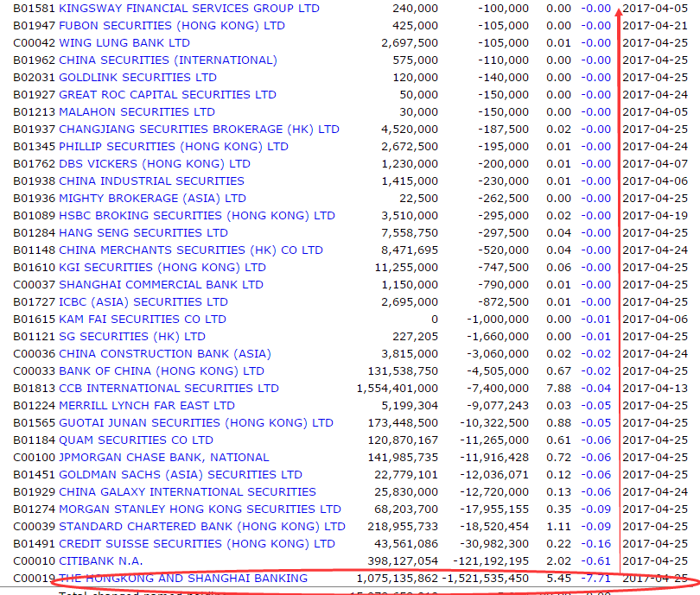
Task: Open Quam Securities Co Ltd link
Action: [137, 440]
